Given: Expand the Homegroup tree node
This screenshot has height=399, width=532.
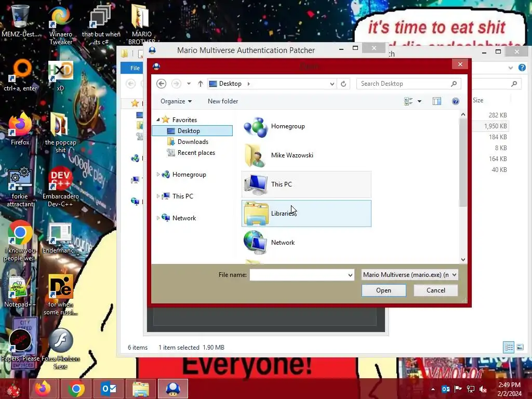Looking at the screenshot, I should pos(158,175).
